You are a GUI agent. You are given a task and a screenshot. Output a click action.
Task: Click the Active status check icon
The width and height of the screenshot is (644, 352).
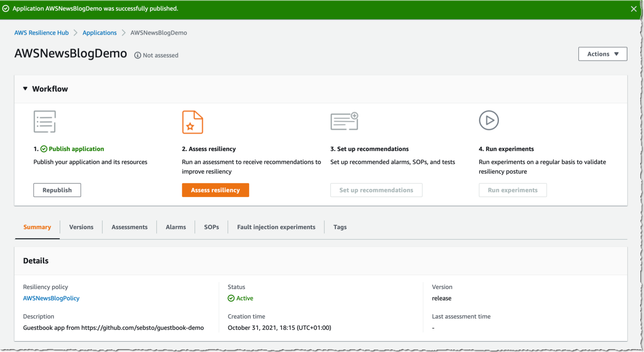pos(231,298)
